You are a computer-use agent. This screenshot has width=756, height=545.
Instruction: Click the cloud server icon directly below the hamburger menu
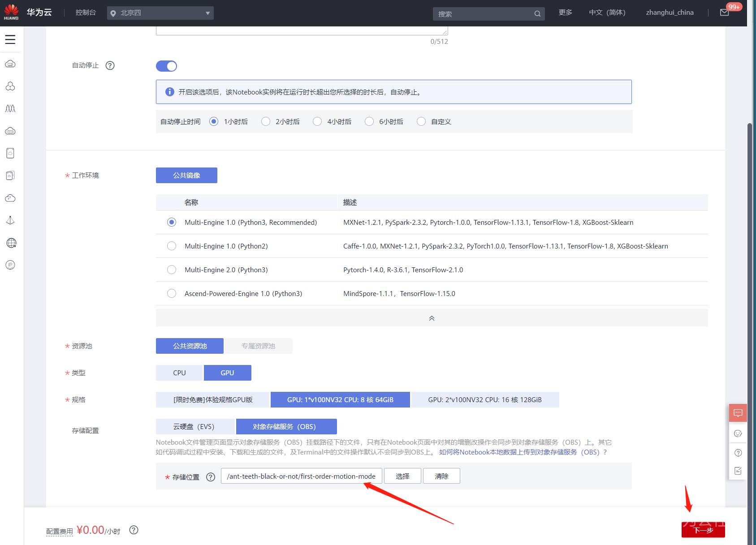pos(10,64)
